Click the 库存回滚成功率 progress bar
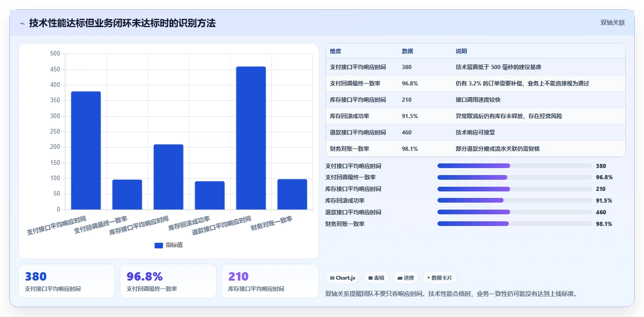The height and width of the screenshot is (317, 644). 514,201
